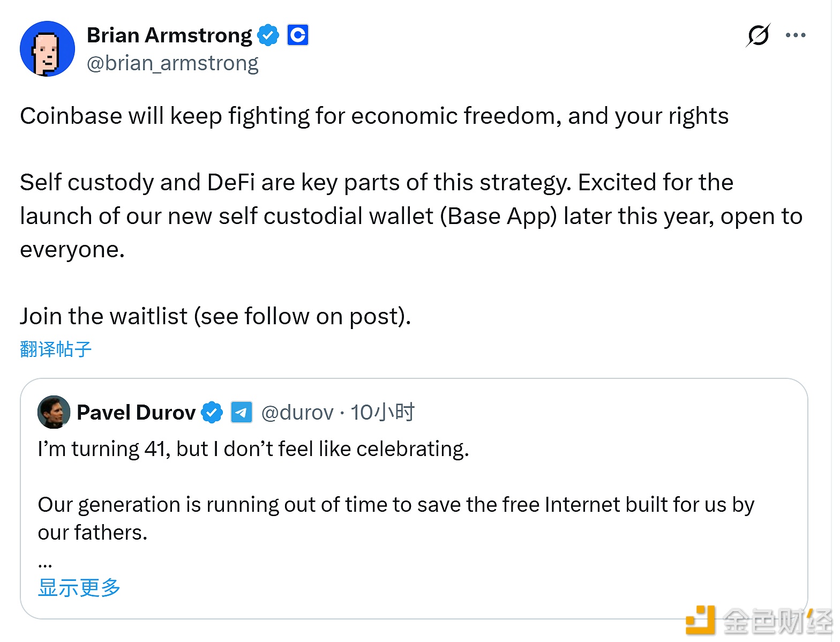
Task: Open the @brian_armstrong handle link
Action: coord(172,63)
